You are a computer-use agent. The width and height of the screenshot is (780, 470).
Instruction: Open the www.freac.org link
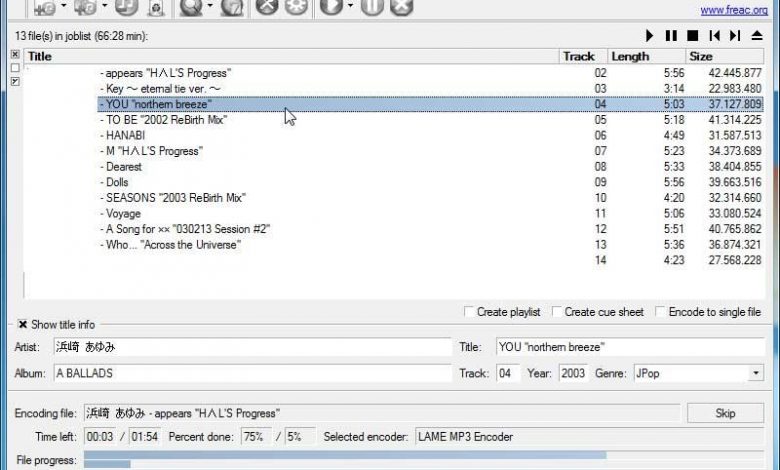734,9
